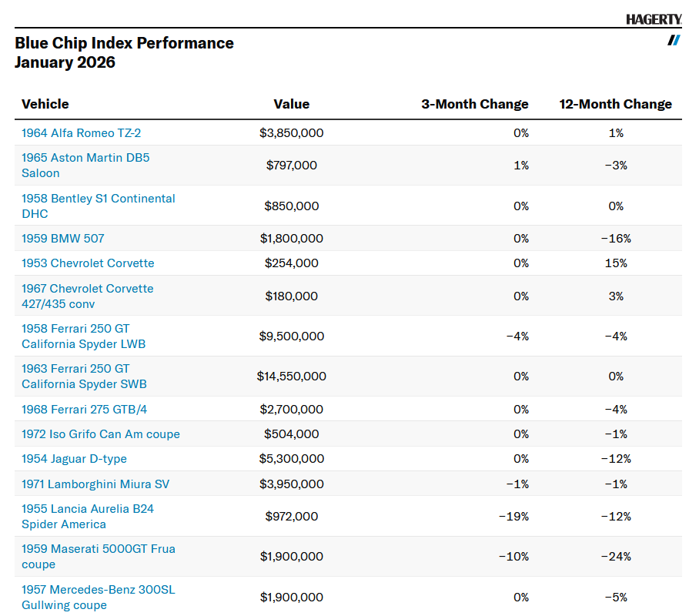This screenshot has height=616, width=689.
Task: Click the 12-Month Change column header
Action: (x=615, y=104)
